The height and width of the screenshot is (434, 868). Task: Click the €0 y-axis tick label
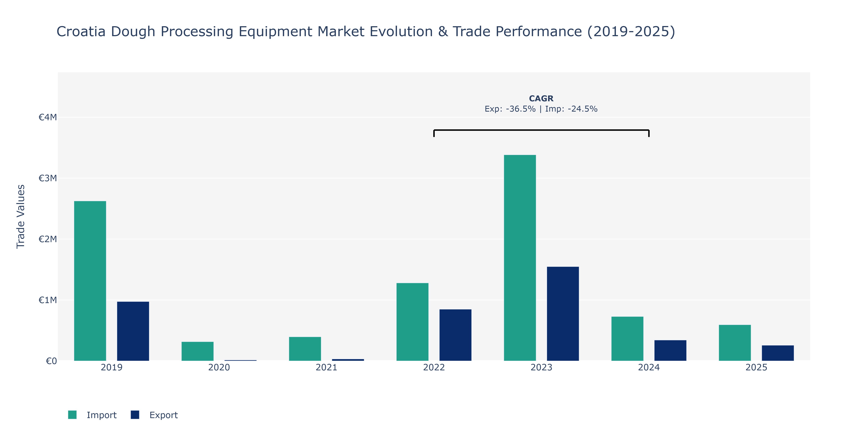tap(51, 361)
